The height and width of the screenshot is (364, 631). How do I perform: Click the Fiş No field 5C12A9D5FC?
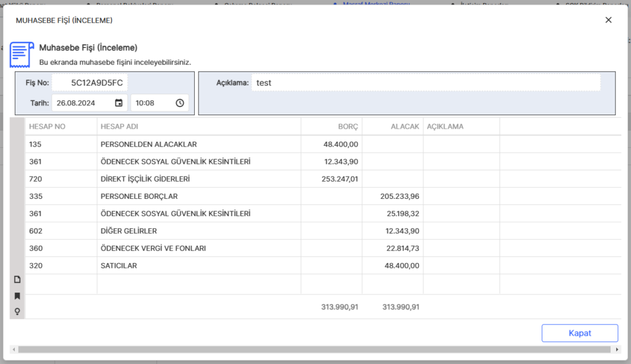tap(90, 83)
